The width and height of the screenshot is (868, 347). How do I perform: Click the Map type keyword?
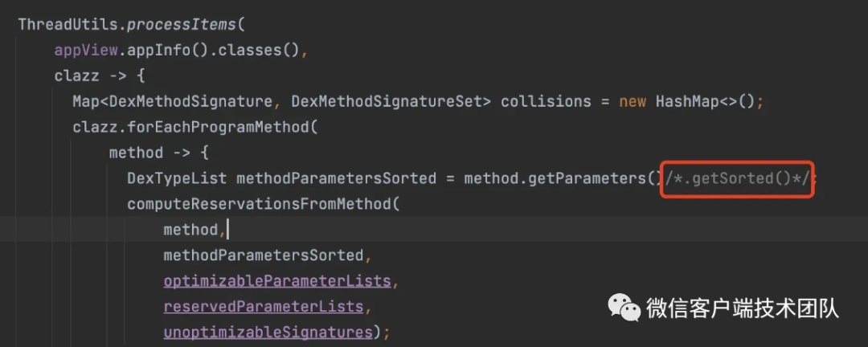85,101
